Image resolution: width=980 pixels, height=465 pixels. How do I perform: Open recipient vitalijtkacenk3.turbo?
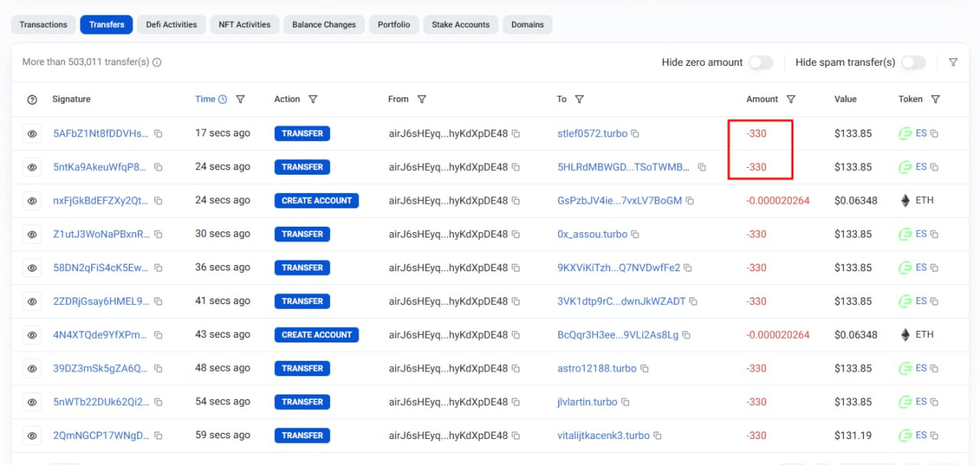[603, 435]
